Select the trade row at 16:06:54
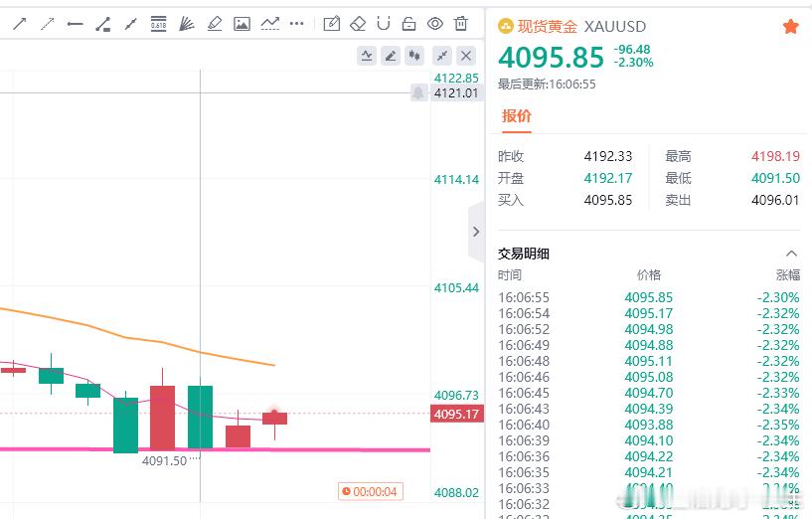The image size is (812, 519). point(649,313)
